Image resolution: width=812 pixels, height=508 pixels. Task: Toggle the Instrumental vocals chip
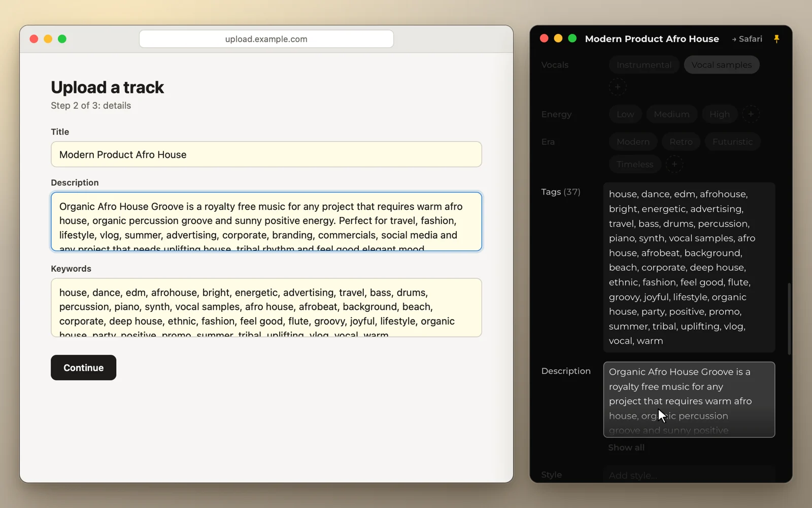[644, 65]
